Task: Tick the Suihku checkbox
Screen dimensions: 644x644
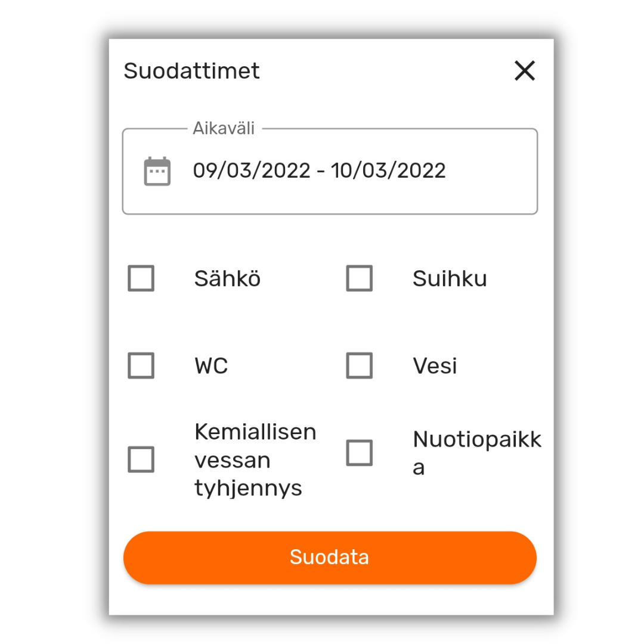Action: (360, 278)
